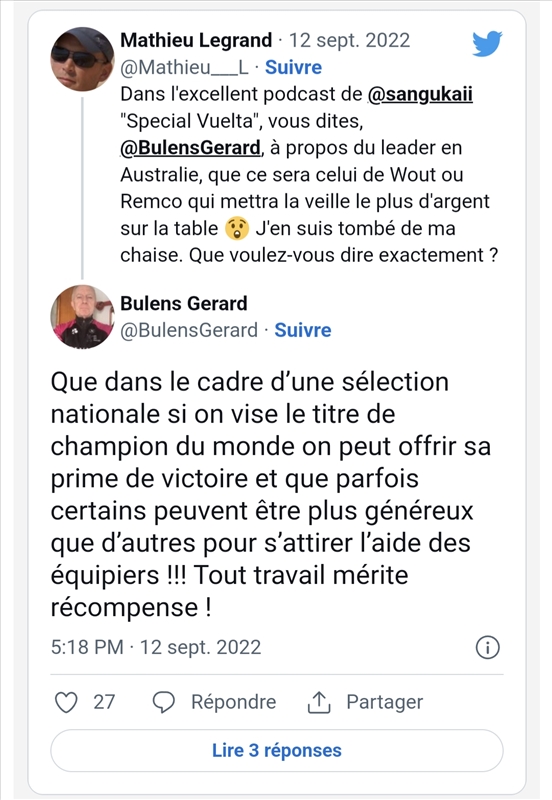Open Mathieu Legrand's profile picture

point(82,59)
